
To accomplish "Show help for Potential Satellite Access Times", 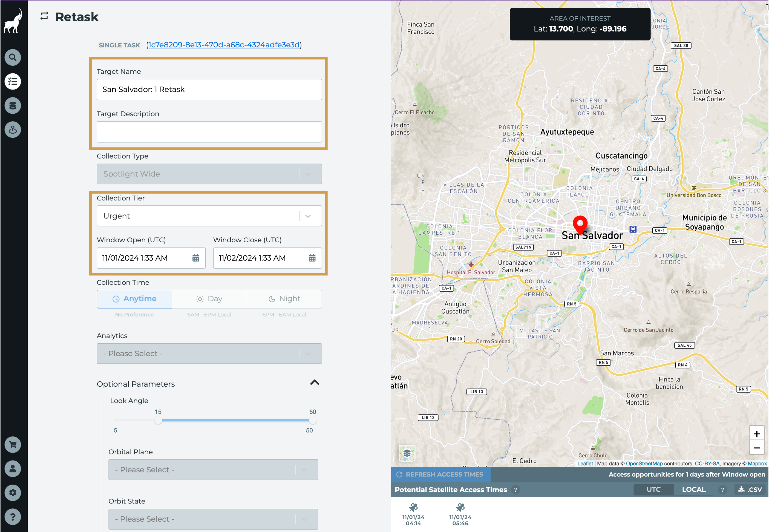I will pos(515,490).
